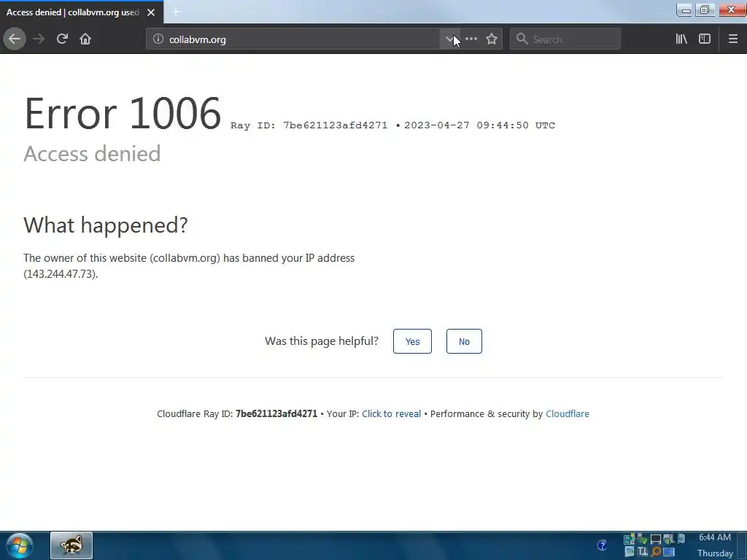Viewport: 747px width, 560px height.
Task: Reload the collabvm.org page
Action: point(62,39)
